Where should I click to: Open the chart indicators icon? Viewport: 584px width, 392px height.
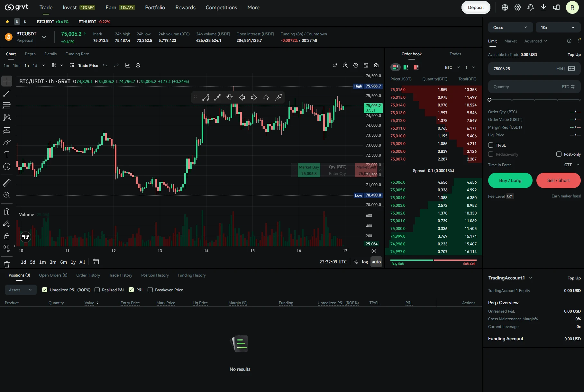coord(128,65)
